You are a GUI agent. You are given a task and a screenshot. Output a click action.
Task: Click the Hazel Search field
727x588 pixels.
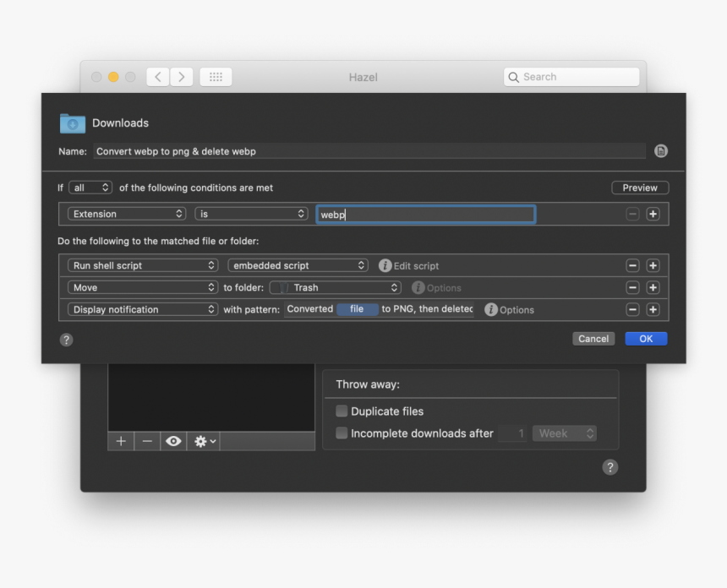coord(571,77)
